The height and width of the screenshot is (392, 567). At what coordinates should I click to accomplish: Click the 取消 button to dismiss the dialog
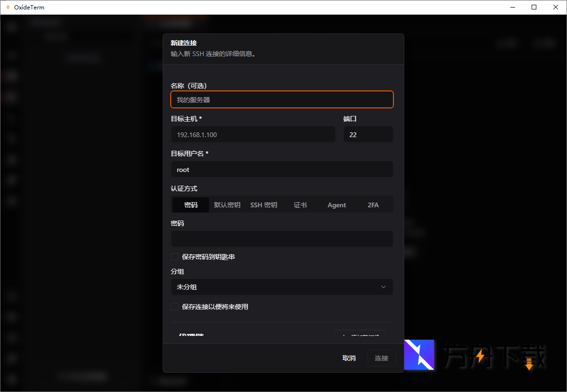[x=349, y=358]
